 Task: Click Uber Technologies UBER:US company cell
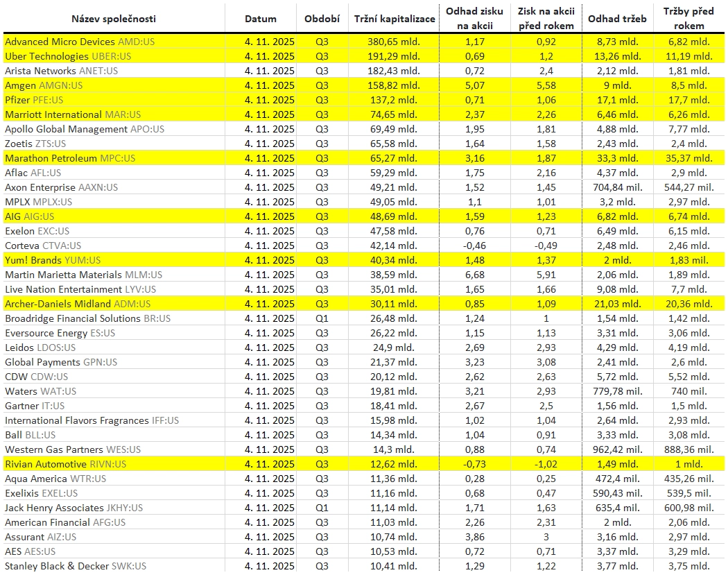(68, 56)
